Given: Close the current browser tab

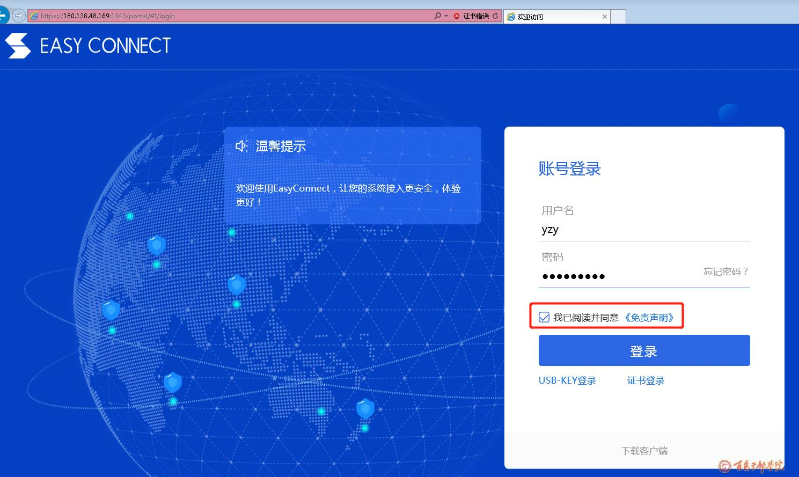Looking at the screenshot, I should (x=605, y=17).
